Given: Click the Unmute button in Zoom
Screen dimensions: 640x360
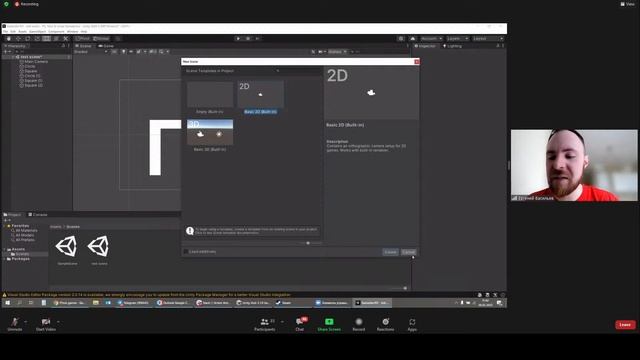Looking at the screenshot, I should tap(15, 324).
